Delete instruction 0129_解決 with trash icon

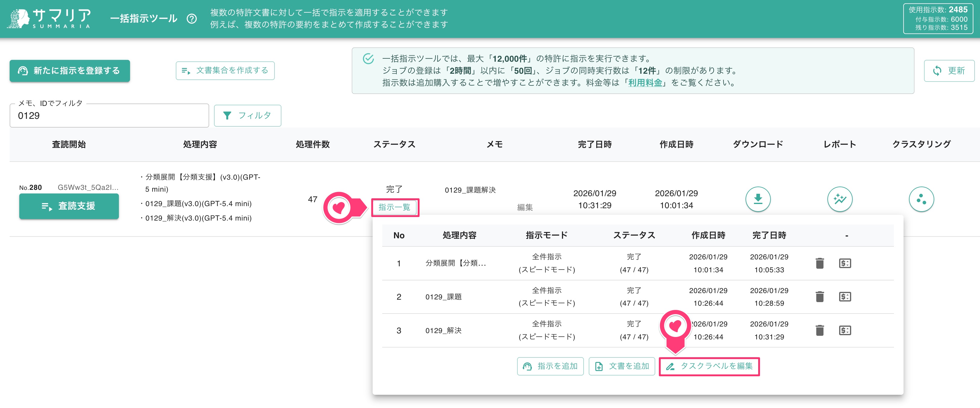pos(820,330)
